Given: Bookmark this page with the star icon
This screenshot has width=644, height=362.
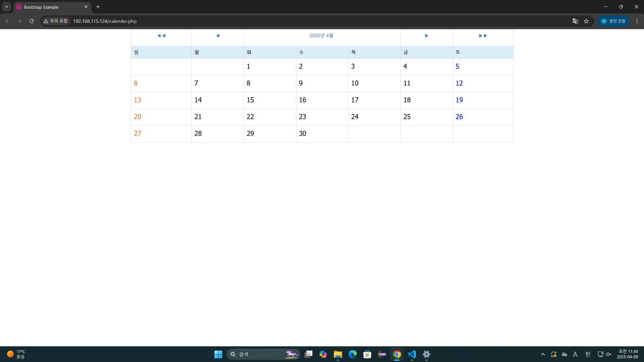Looking at the screenshot, I should (586, 21).
